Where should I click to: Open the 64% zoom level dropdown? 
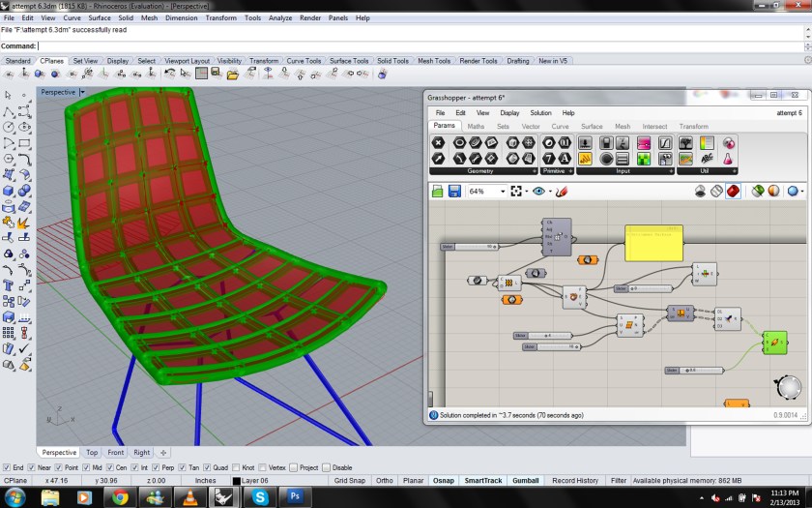click(x=502, y=192)
